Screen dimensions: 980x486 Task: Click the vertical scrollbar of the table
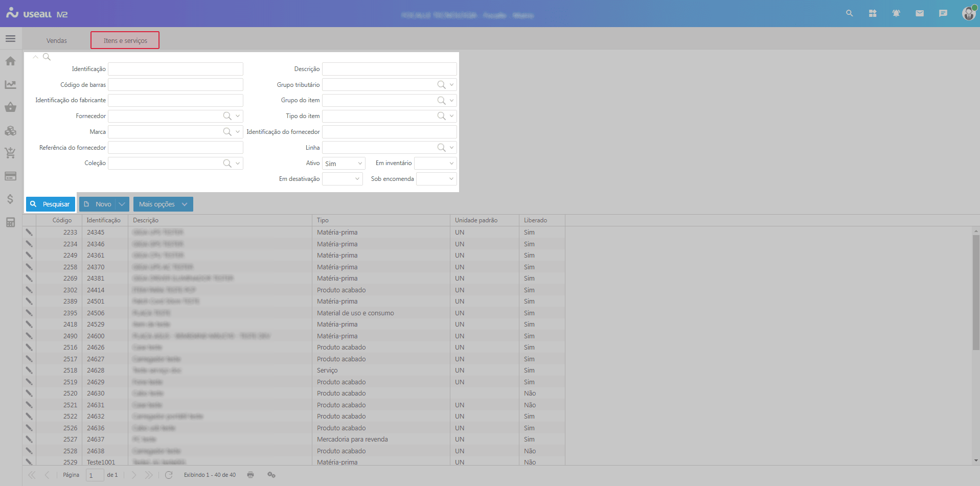click(975, 291)
